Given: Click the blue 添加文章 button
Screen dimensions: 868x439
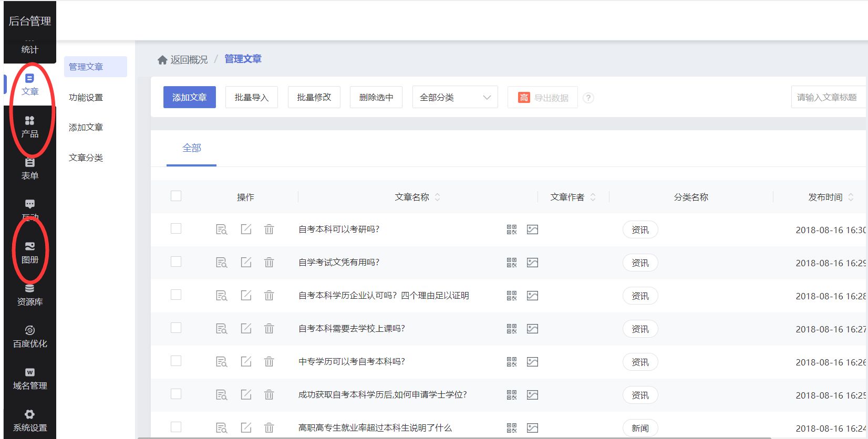Looking at the screenshot, I should click(x=190, y=98).
